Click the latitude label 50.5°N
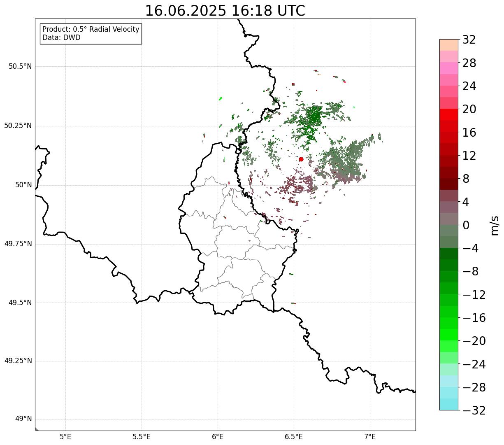504x445 pixels. [x=20, y=67]
